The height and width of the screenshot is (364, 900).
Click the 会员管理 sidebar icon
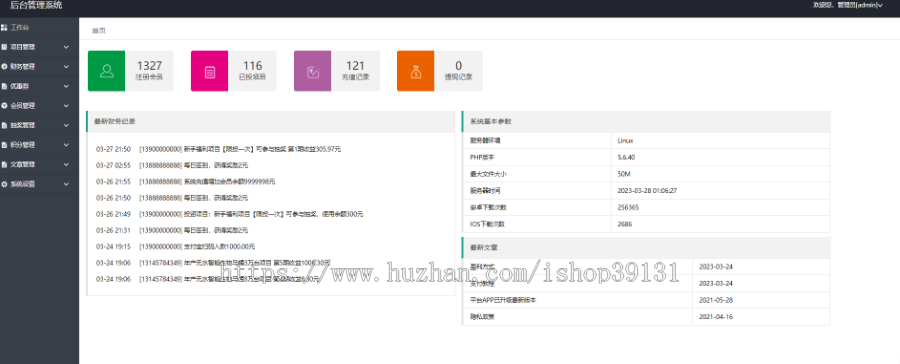pyautogui.click(x=4, y=106)
